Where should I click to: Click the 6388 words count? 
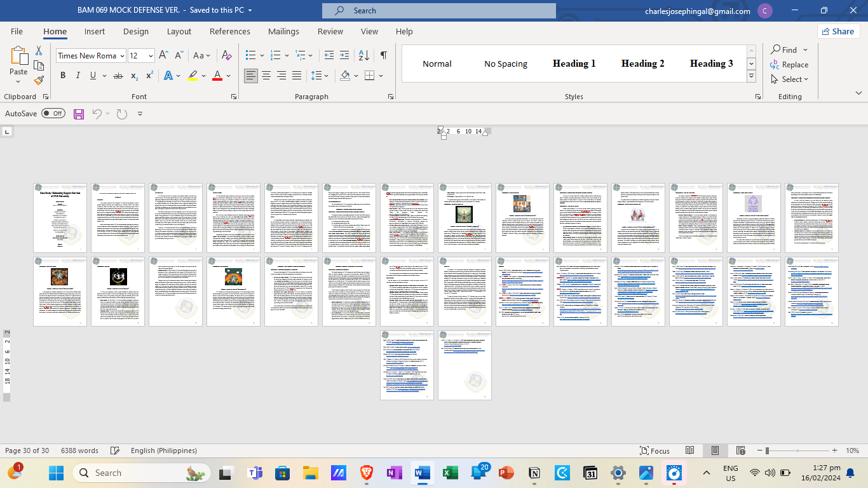[79, 451]
